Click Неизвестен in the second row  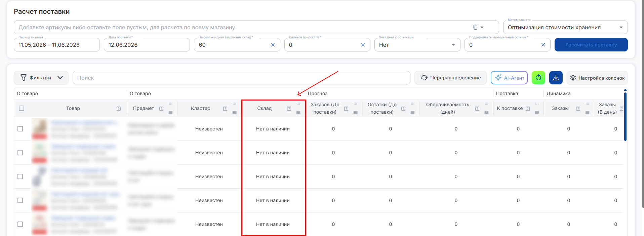tap(209, 153)
